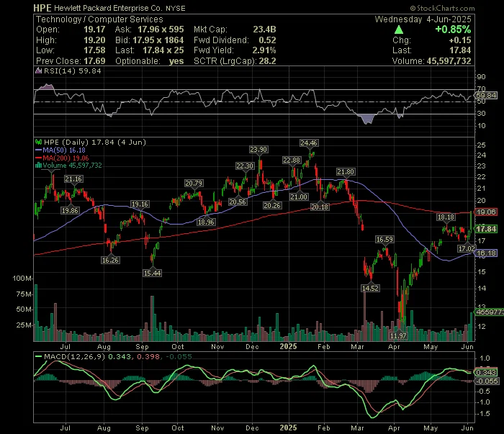
Task: Click the green line marker beside MACD(12,26,9)
Action: pyautogui.click(x=39, y=356)
